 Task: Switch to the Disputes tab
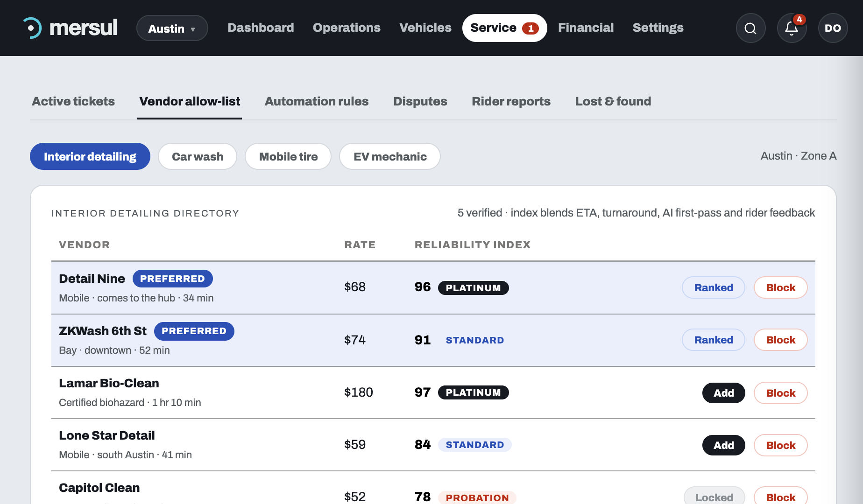coord(420,101)
